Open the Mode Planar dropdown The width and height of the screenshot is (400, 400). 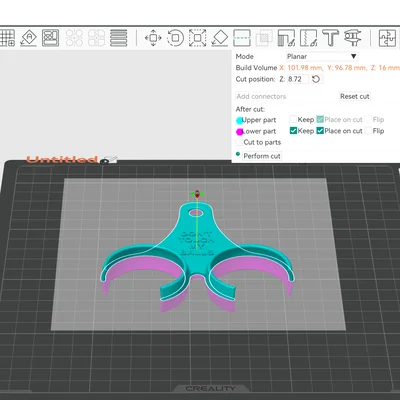(322, 56)
